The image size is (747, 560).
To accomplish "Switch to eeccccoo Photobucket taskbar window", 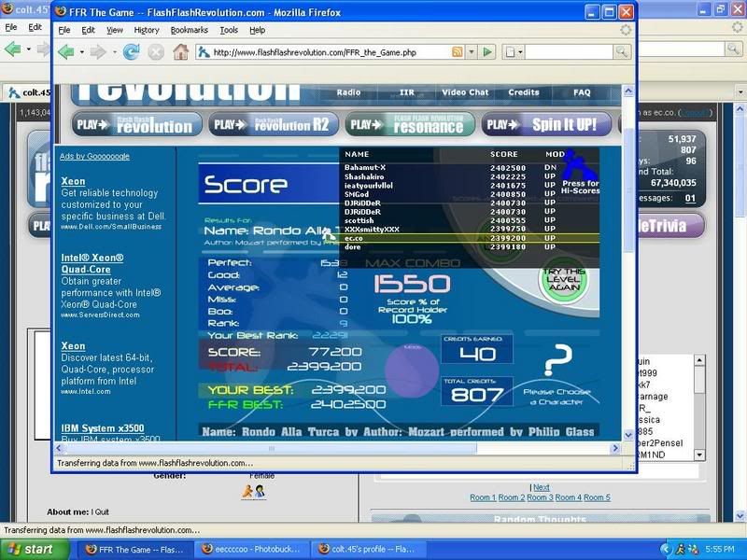I will point(252,550).
